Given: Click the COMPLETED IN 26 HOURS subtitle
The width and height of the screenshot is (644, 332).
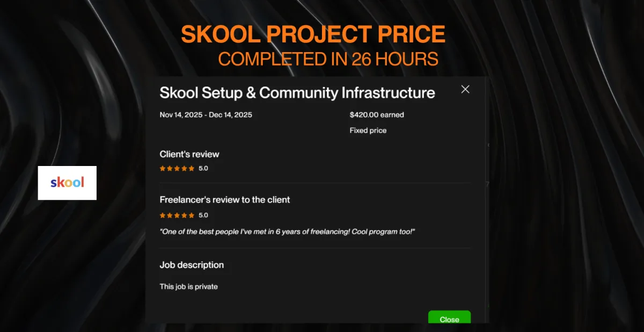Looking at the screenshot, I should (328, 59).
